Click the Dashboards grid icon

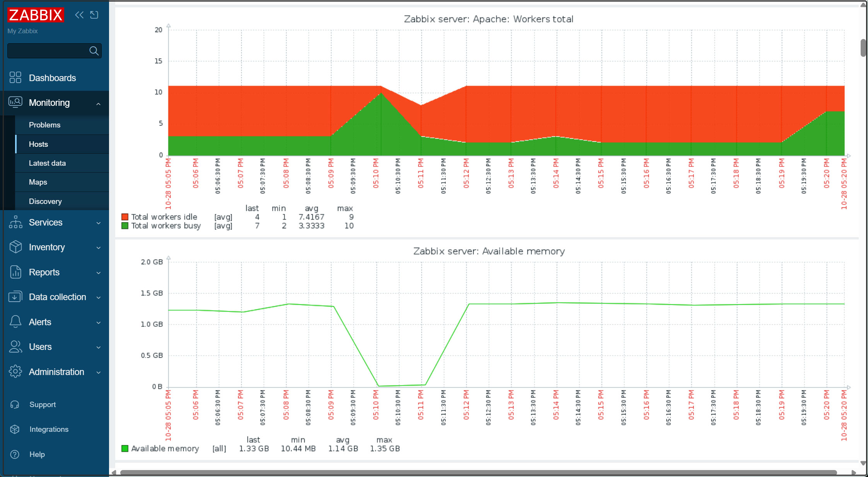[15, 78]
